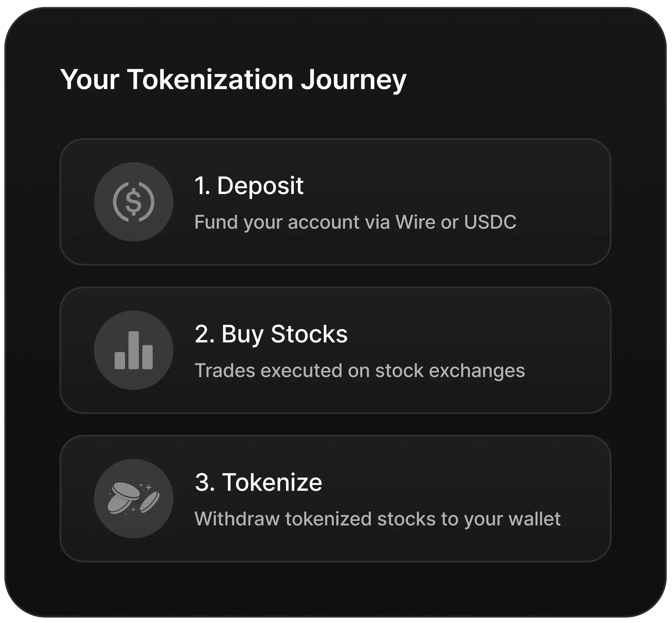Click the word "Journey" in the heading

353,79
